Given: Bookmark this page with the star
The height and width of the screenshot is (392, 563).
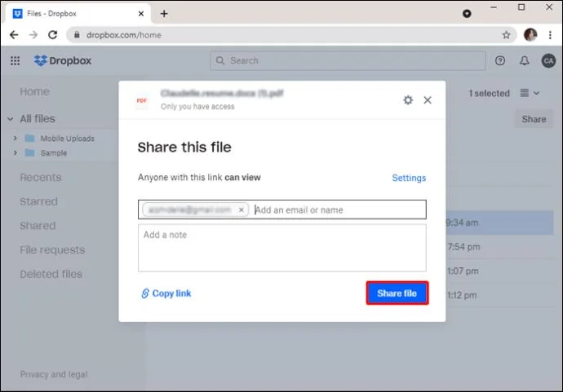Looking at the screenshot, I should [x=506, y=35].
